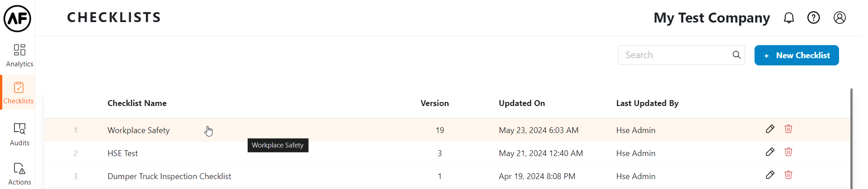This screenshot has width=868, height=189.
Task: Open the user profile icon
Action: (840, 18)
